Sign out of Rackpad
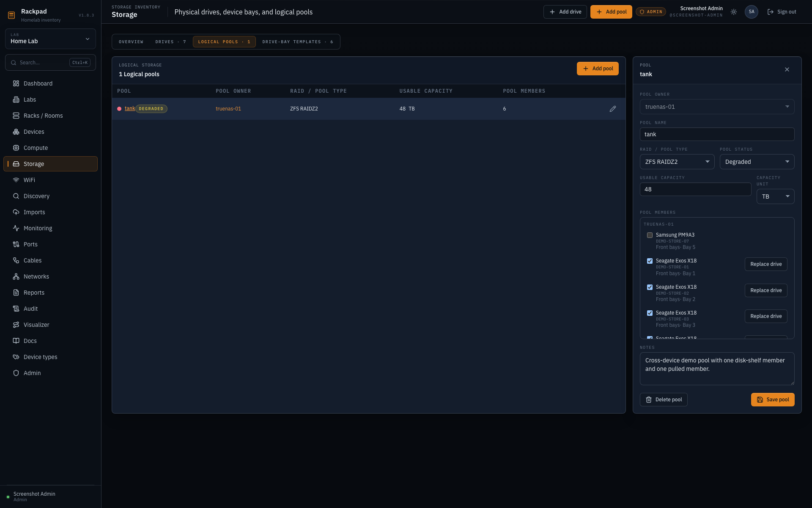 (782, 12)
